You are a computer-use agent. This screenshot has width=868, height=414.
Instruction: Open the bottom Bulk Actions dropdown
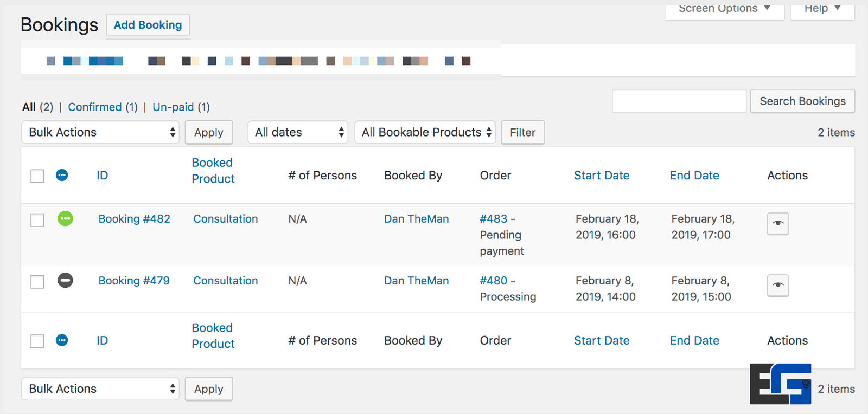pyautogui.click(x=100, y=389)
